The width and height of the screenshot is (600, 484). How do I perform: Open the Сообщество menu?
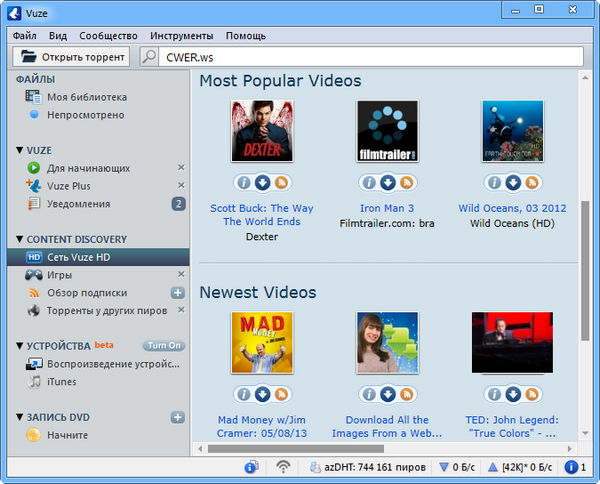[108, 36]
